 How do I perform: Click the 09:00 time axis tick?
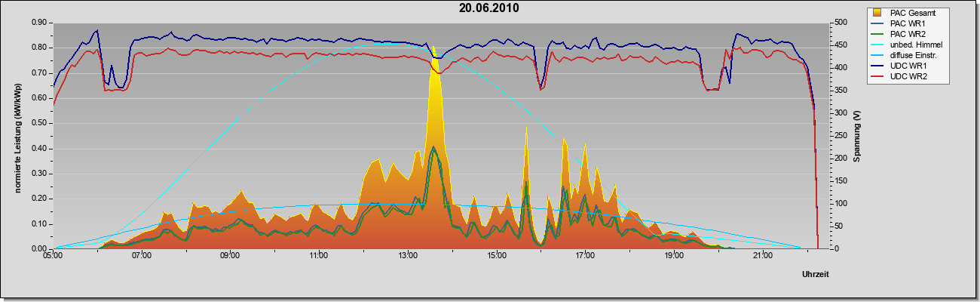point(231,256)
